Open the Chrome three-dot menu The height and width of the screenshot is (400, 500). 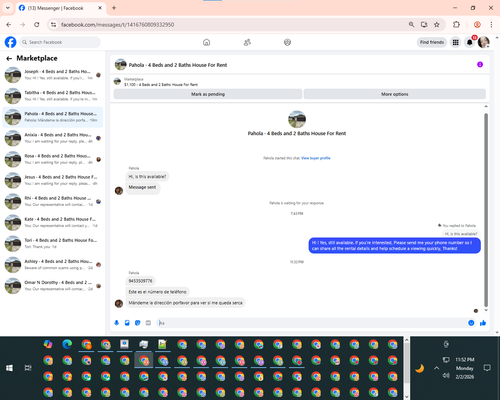[x=491, y=24]
